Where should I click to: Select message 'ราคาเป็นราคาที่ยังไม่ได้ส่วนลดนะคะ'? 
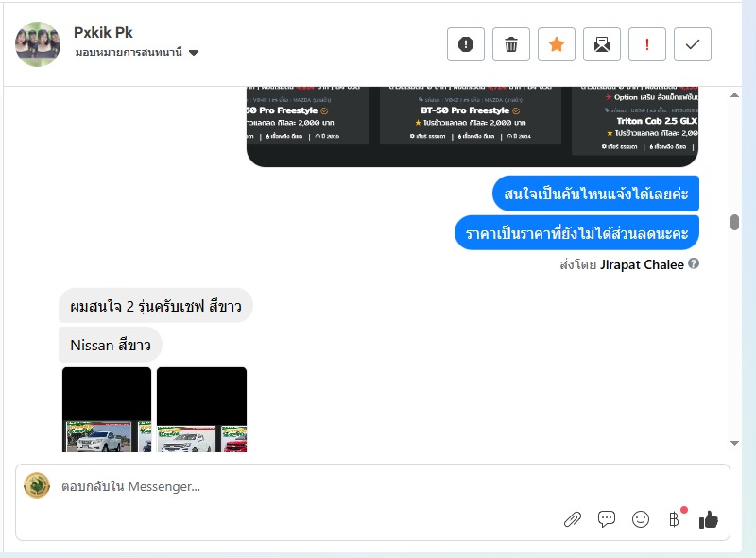tap(576, 233)
